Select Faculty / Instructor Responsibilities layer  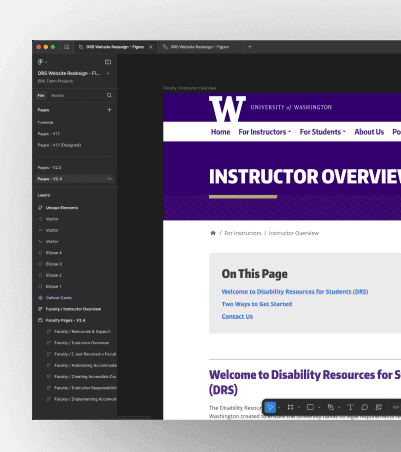(85, 388)
